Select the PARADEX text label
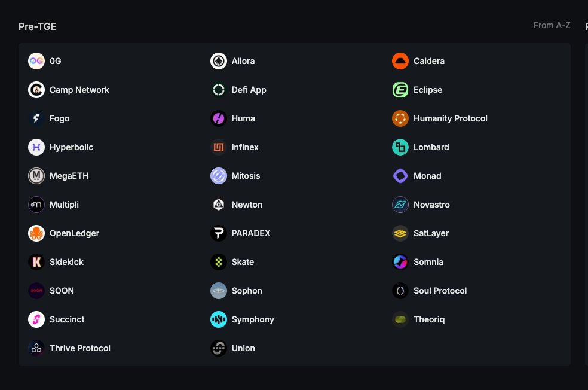This screenshot has width=588, height=390. coord(251,233)
